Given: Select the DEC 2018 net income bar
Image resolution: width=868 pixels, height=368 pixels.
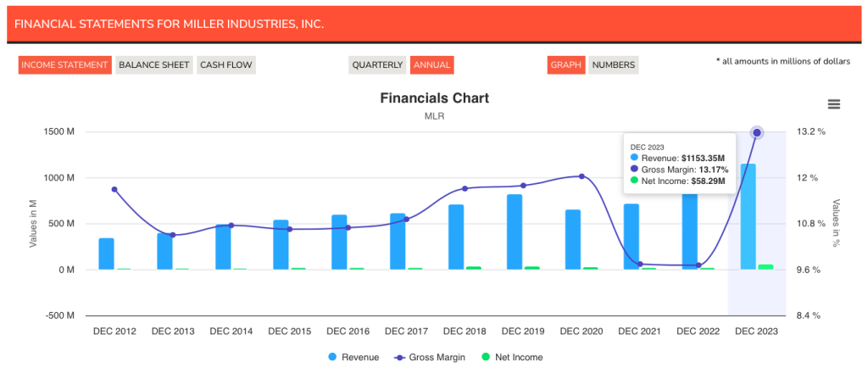Looking at the screenshot, I should point(474,268).
